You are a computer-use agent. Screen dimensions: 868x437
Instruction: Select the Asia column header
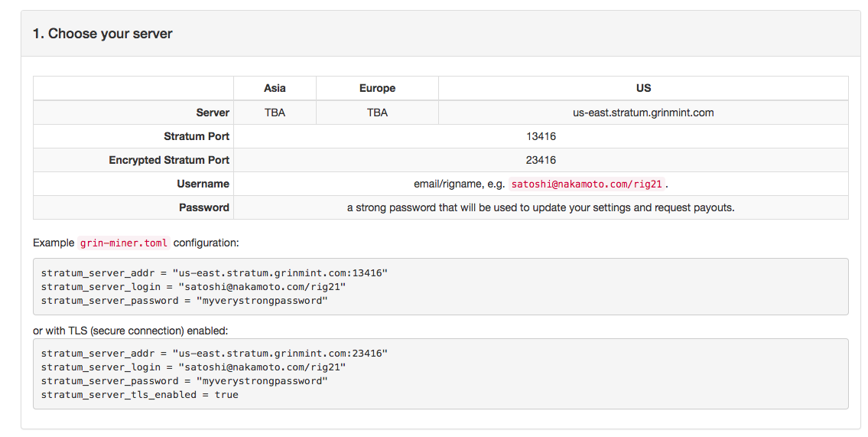point(275,88)
